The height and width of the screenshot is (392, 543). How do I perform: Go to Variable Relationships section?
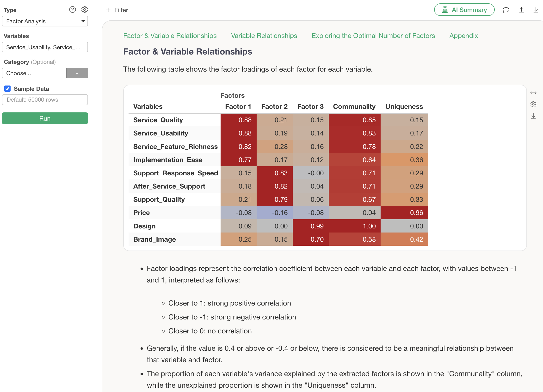click(264, 36)
